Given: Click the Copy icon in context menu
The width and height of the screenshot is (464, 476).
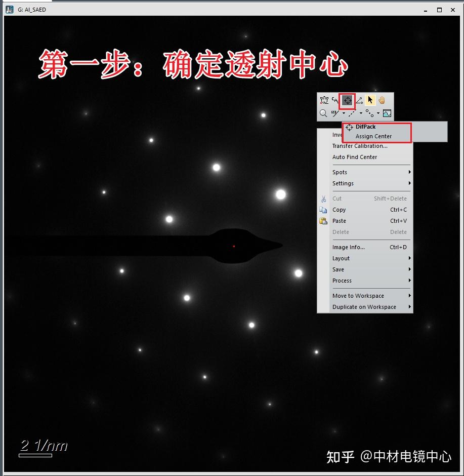Looking at the screenshot, I should point(323,210).
